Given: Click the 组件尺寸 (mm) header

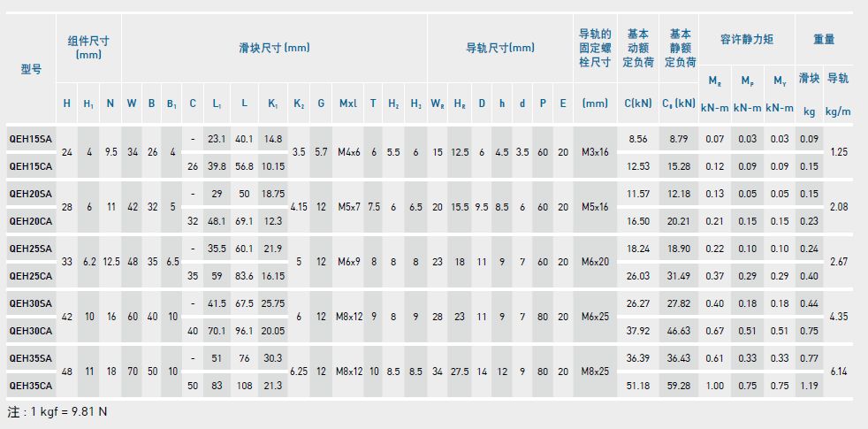Looking at the screenshot, I should click(x=88, y=47).
